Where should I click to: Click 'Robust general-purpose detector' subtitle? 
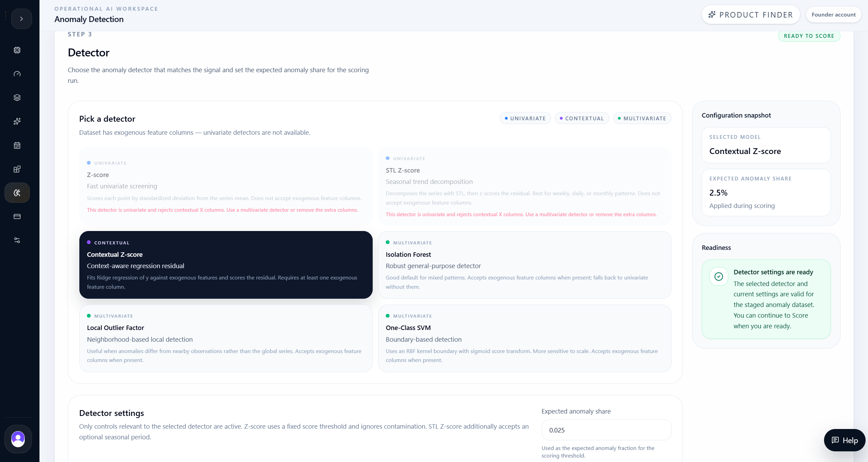[433, 266]
